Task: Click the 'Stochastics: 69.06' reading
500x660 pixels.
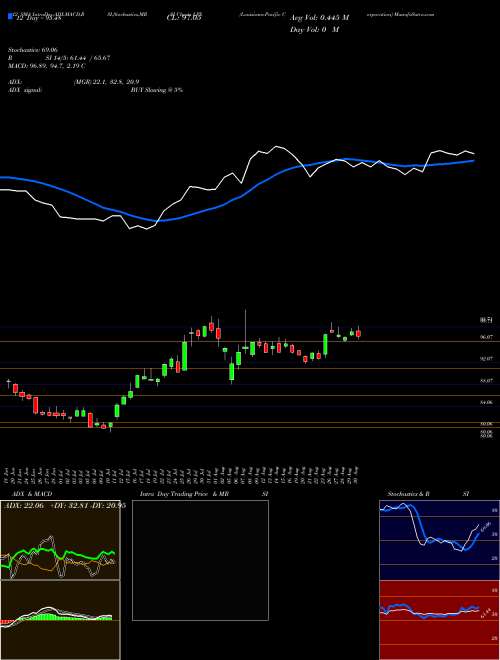Action: click(31, 50)
